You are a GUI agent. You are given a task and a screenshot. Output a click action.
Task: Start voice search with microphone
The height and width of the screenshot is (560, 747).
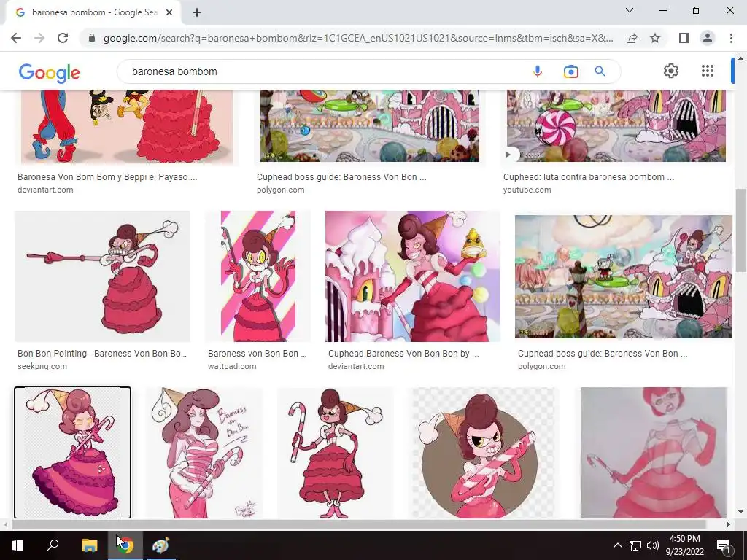tap(538, 71)
